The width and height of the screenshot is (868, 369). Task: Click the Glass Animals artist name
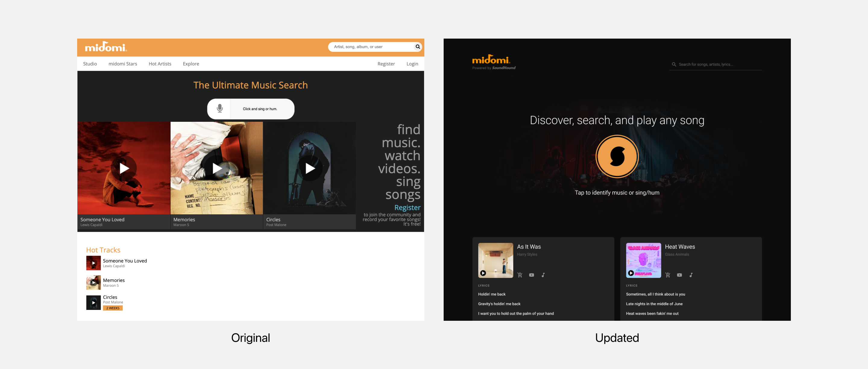[x=677, y=254]
